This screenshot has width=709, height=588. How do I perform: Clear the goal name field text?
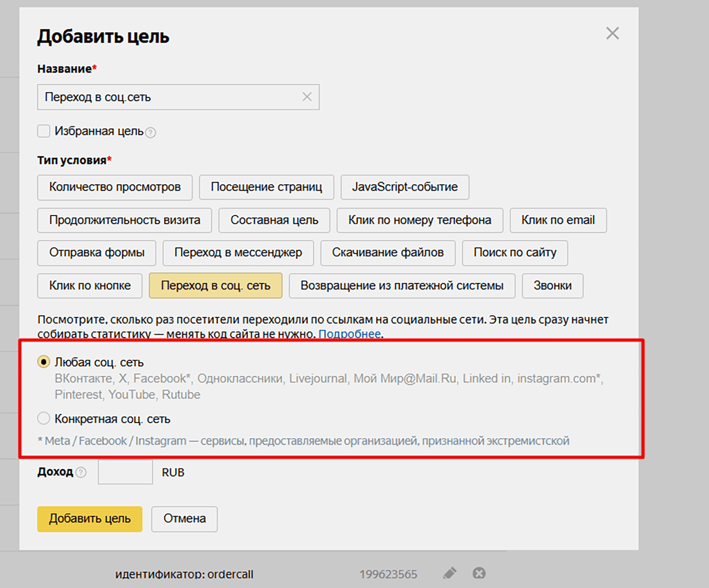click(307, 97)
